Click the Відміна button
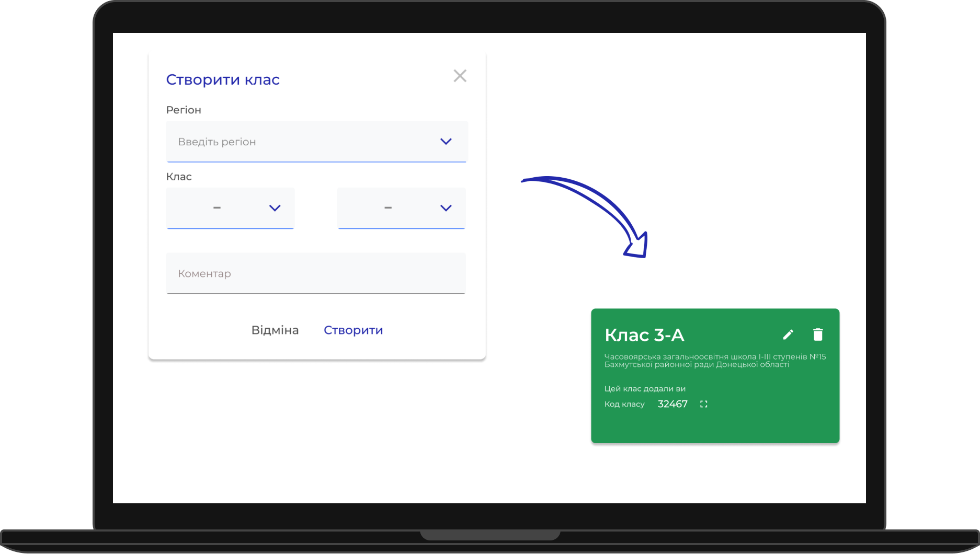The image size is (980, 554). point(275,330)
